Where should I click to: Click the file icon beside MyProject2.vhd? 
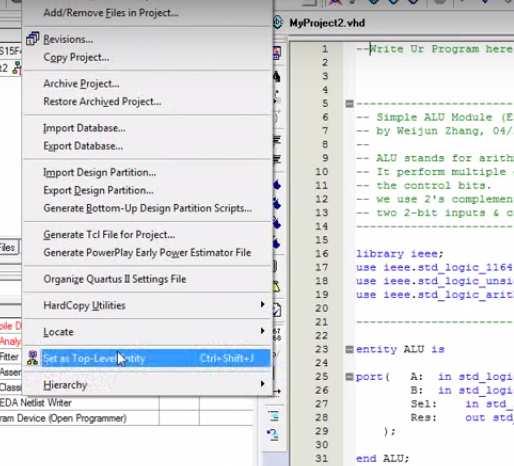point(277,23)
